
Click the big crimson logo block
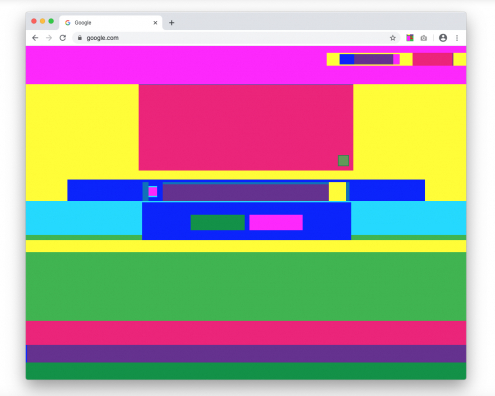pos(246,127)
